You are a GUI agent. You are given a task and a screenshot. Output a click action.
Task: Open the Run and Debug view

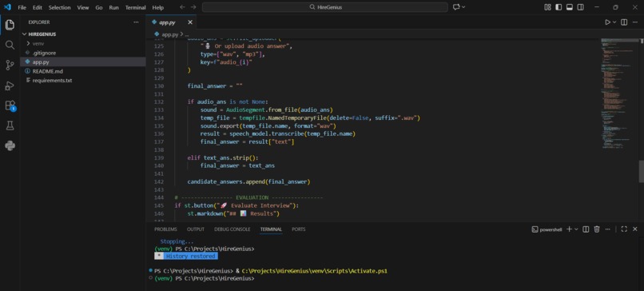point(10,86)
